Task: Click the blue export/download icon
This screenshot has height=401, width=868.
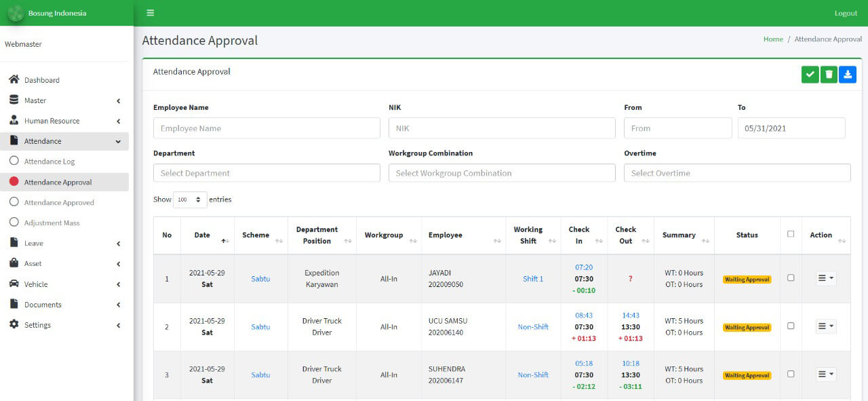Action: (x=848, y=74)
